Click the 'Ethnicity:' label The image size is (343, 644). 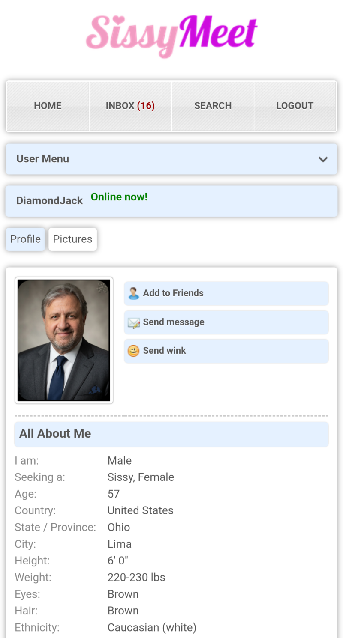tap(37, 628)
